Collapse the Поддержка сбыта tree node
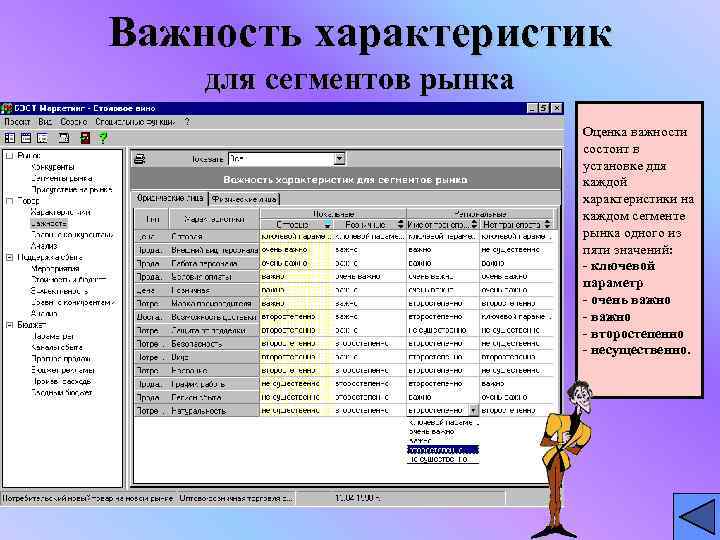Image resolution: width=720 pixels, height=540 pixels. click(9, 257)
